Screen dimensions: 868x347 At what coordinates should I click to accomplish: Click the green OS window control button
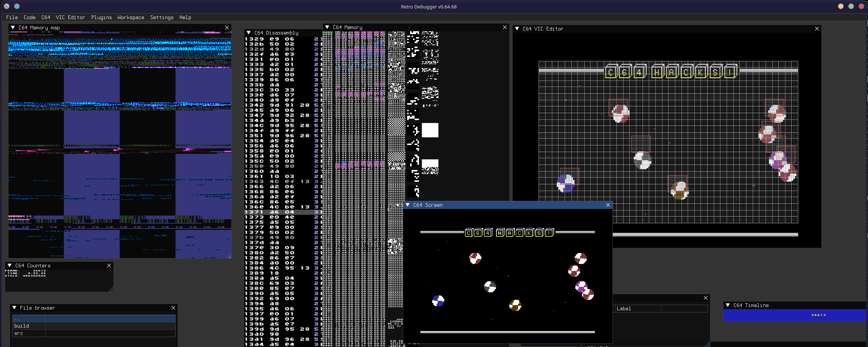click(x=851, y=6)
